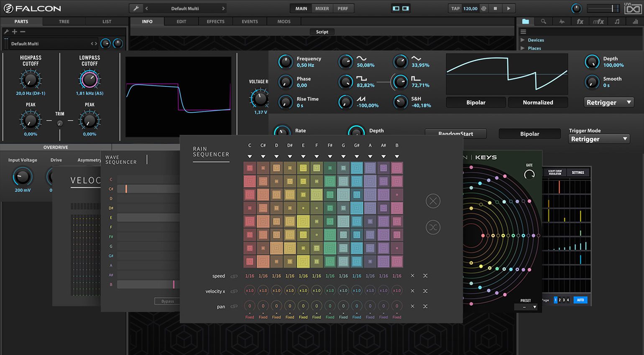The width and height of the screenshot is (644, 355).
Task: Expand the Devices tree node
Action: 523,40
